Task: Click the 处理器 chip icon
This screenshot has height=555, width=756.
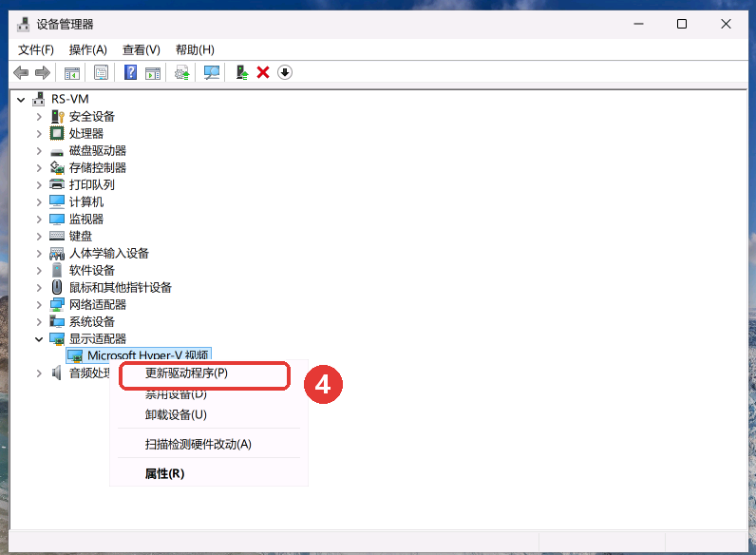Action: coord(57,133)
